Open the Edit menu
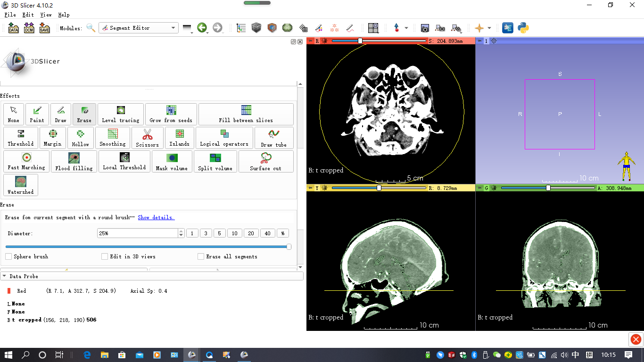 click(x=28, y=15)
